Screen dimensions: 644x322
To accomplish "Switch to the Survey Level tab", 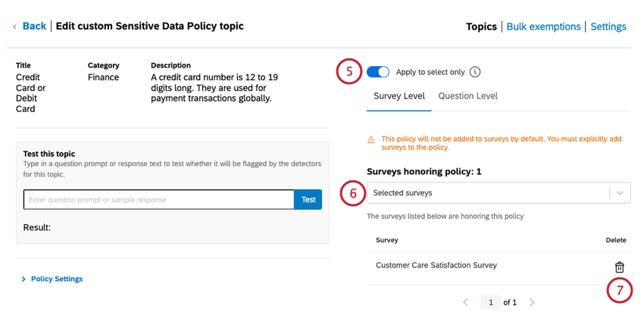I will (x=399, y=96).
